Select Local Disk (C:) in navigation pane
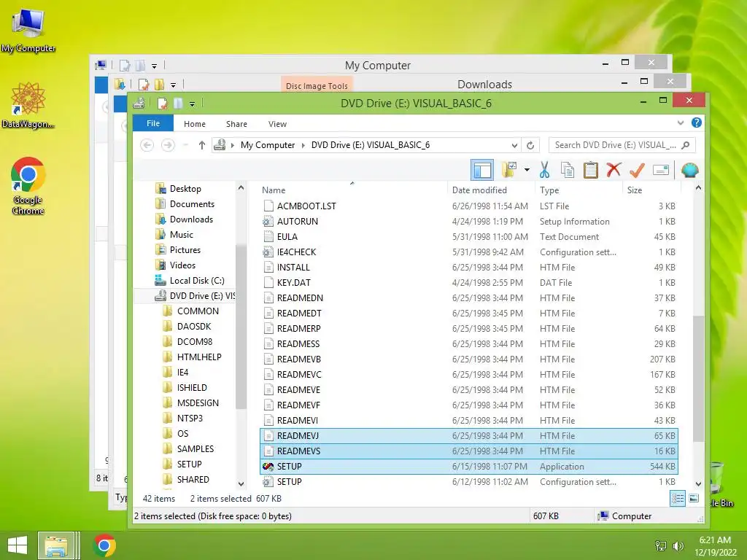747x560 pixels. tap(197, 281)
